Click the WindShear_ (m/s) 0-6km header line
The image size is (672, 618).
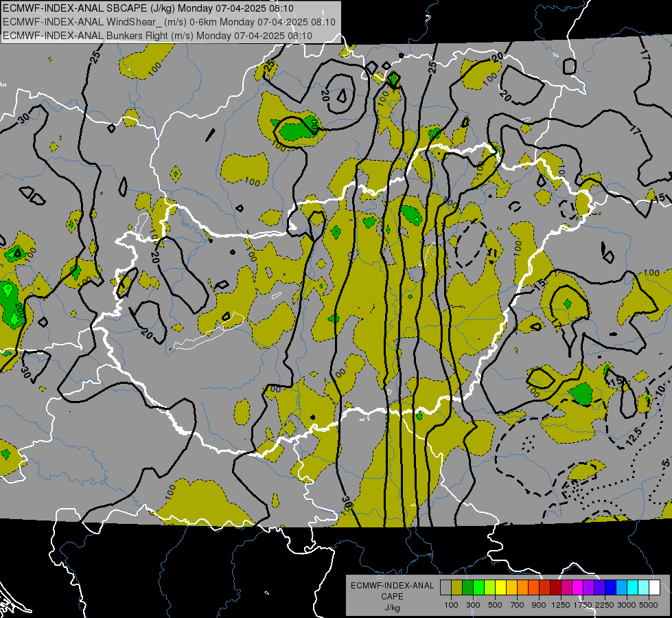[169, 22]
